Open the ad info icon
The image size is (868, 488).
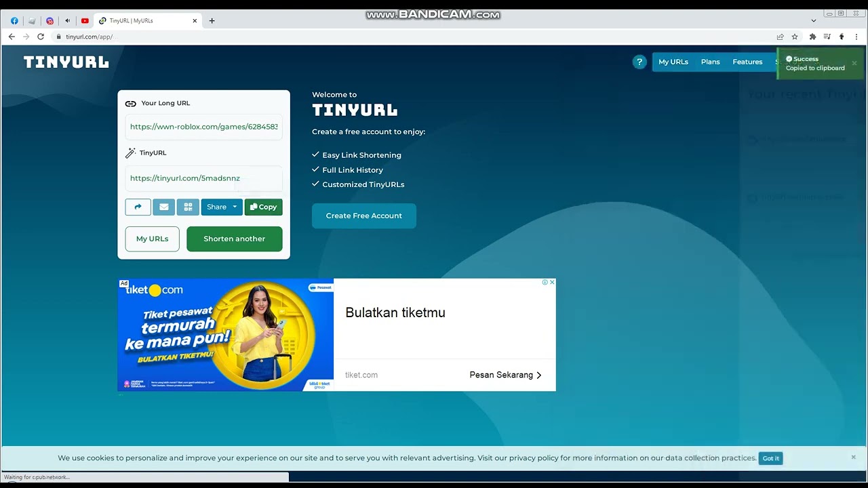pos(545,282)
